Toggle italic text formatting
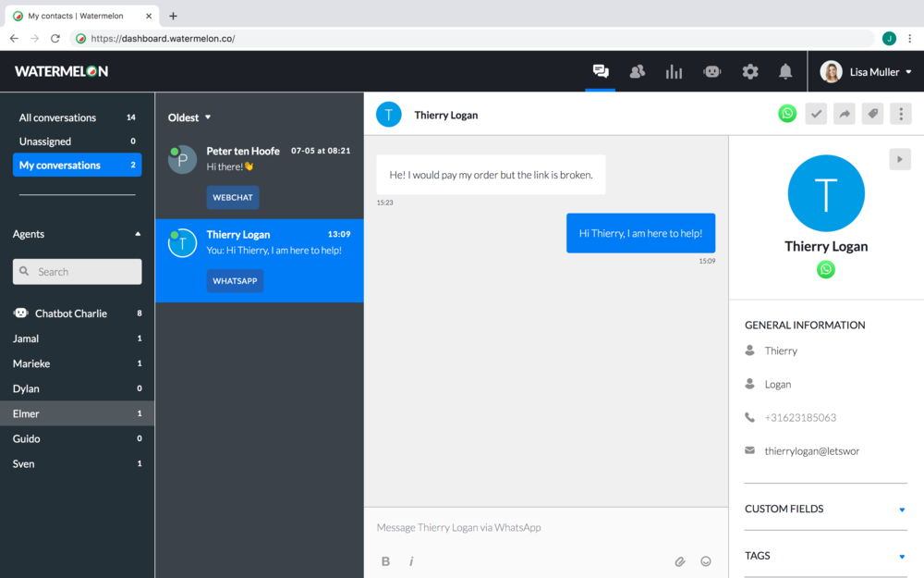 click(x=411, y=561)
